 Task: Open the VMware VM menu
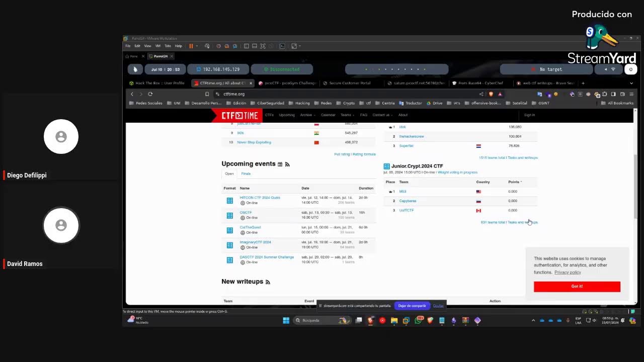click(x=157, y=46)
